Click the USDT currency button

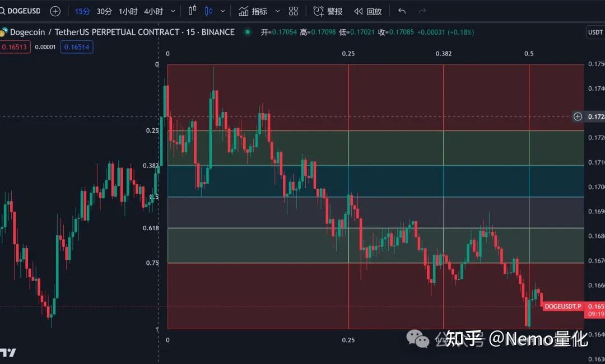click(595, 32)
